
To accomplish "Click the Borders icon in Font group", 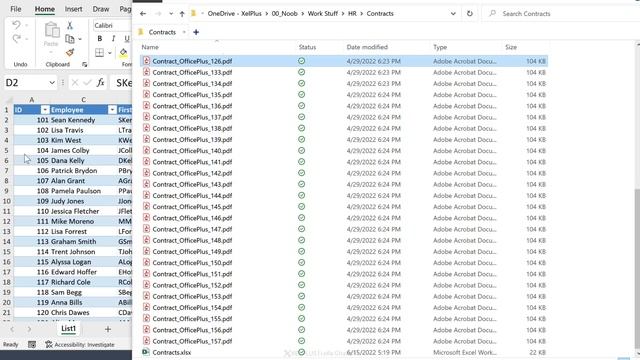I will (x=99, y=52).
